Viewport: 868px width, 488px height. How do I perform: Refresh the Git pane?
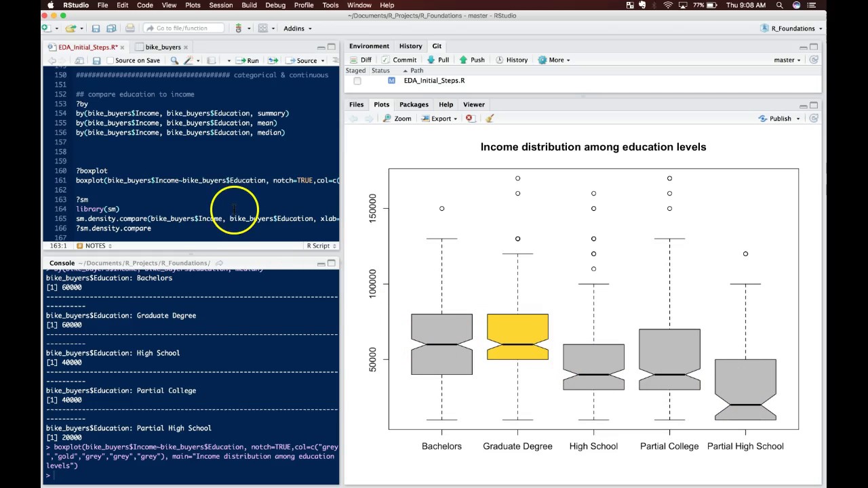[x=814, y=60]
